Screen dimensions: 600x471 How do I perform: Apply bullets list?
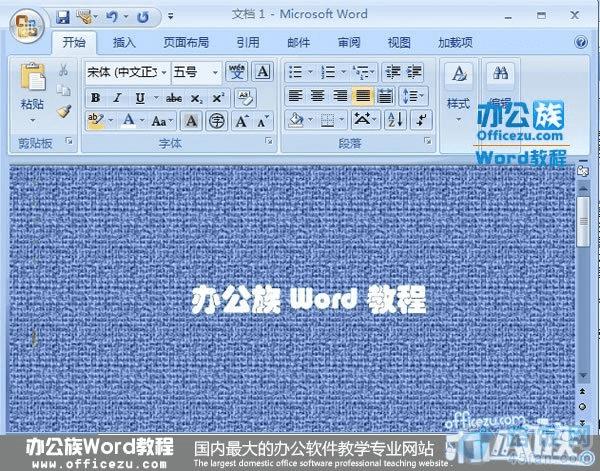pyautogui.click(x=295, y=72)
